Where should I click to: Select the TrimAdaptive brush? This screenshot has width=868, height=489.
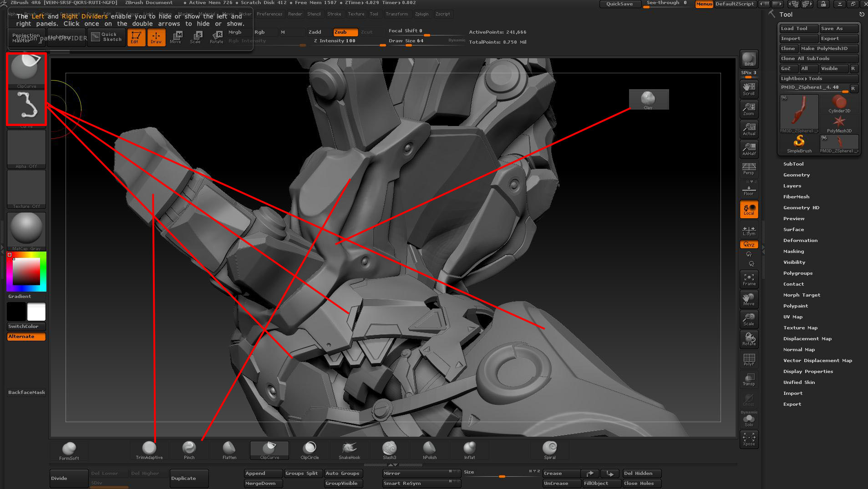coord(149,450)
